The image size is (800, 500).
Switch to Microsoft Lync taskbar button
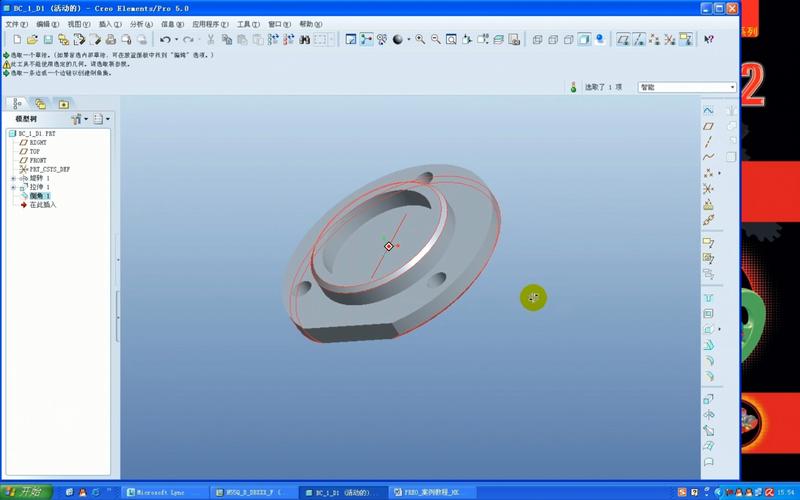click(x=165, y=492)
